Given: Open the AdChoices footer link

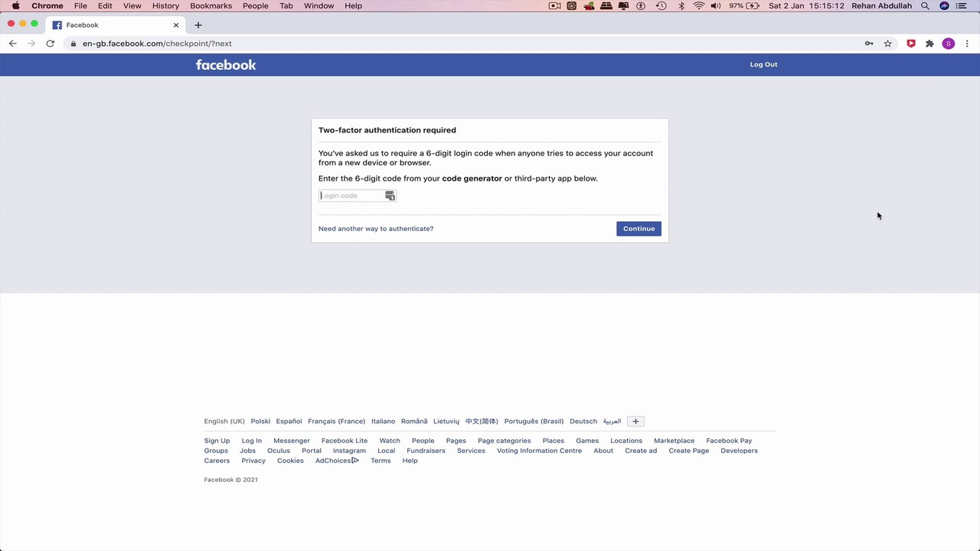Looking at the screenshot, I should 337,461.
